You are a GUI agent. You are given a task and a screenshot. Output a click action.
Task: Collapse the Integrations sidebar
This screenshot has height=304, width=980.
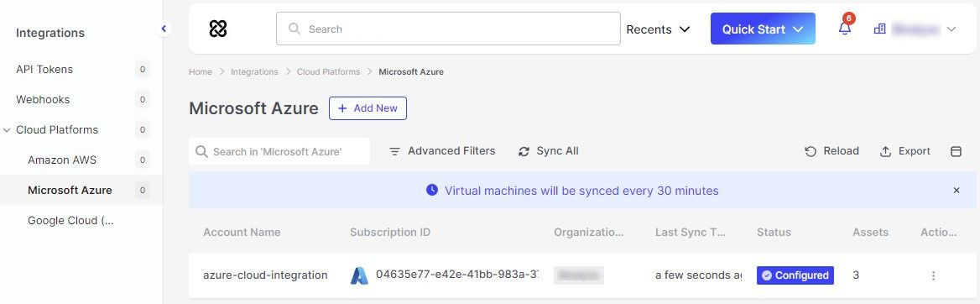click(x=164, y=29)
